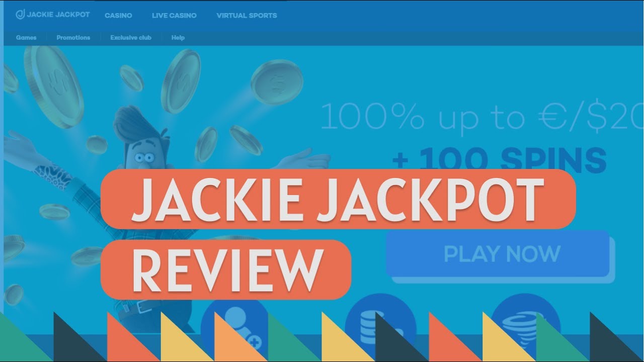Open the Help menu item
This screenshot has height=362, width=644.
tap(178, 38)
